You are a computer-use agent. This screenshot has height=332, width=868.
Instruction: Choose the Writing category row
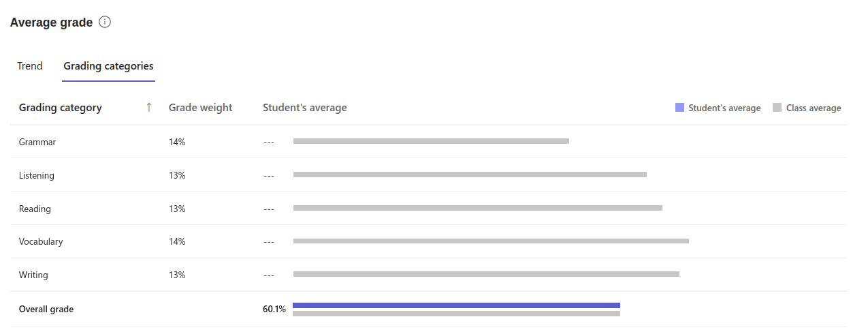point(428,275)
